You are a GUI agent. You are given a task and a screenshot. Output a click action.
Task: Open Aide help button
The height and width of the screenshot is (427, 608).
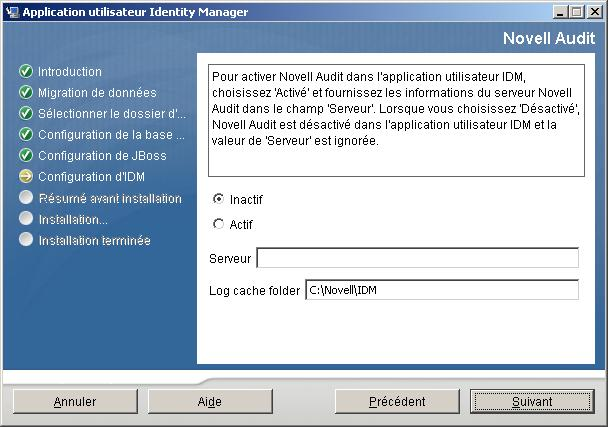pyautogui.click(x=210, y=401)
